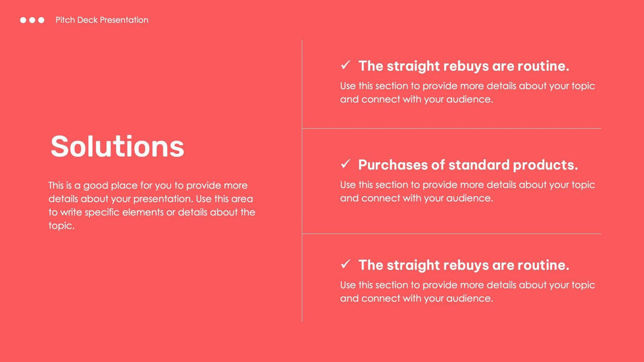
Task: Click the description under Purchases of standard products
Action: click(x=467, y=191)
